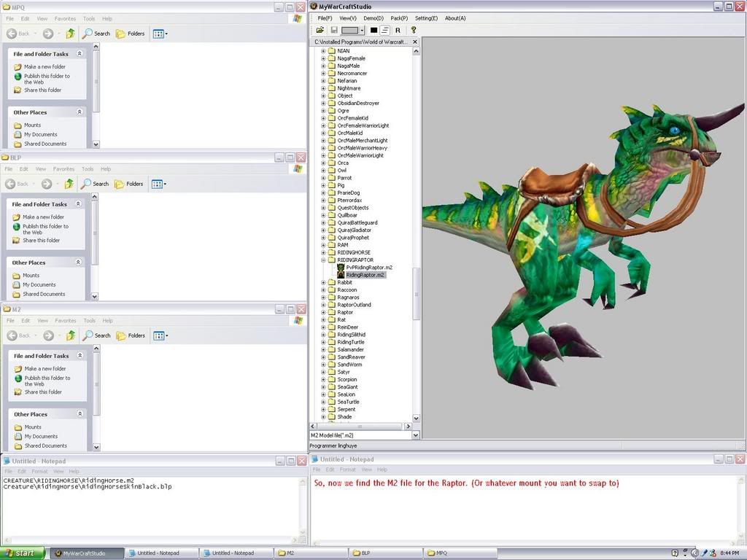Switch to the MPQ taskbar button
The width and height of the screenshot is (747, 560).
(x=460, y=553)
